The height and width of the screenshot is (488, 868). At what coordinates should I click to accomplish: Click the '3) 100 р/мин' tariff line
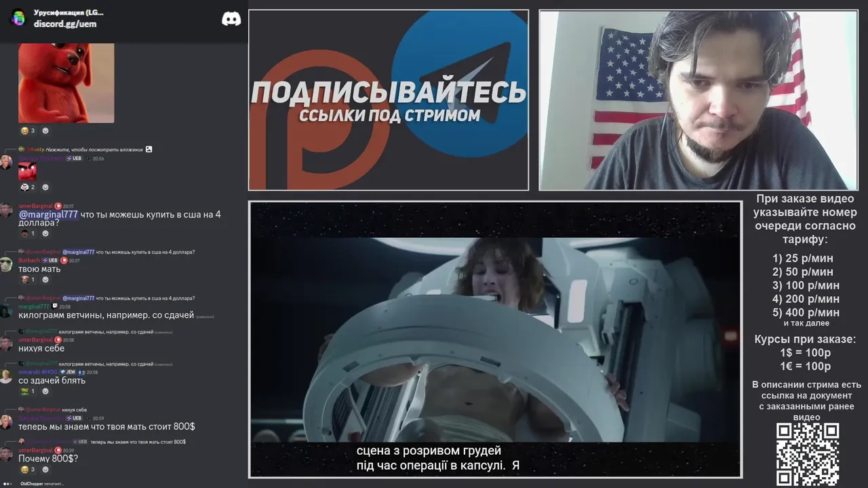(806, 285)
